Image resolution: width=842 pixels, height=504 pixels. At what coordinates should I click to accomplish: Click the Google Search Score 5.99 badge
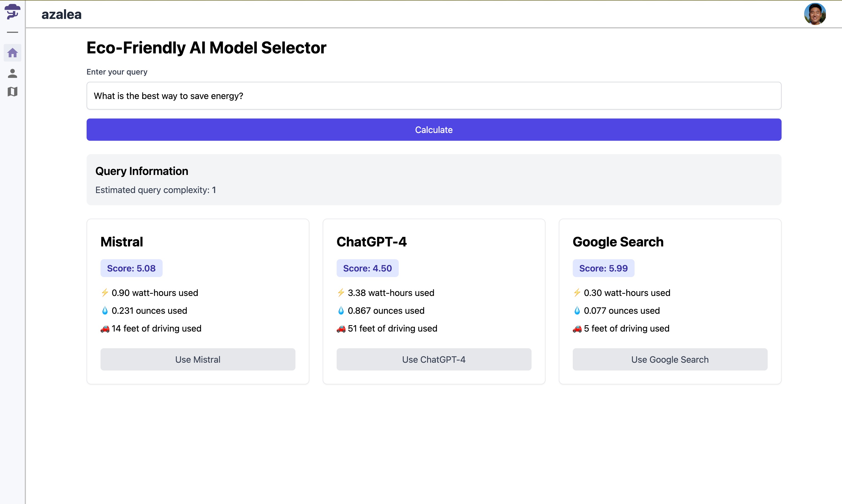(603, 268)
